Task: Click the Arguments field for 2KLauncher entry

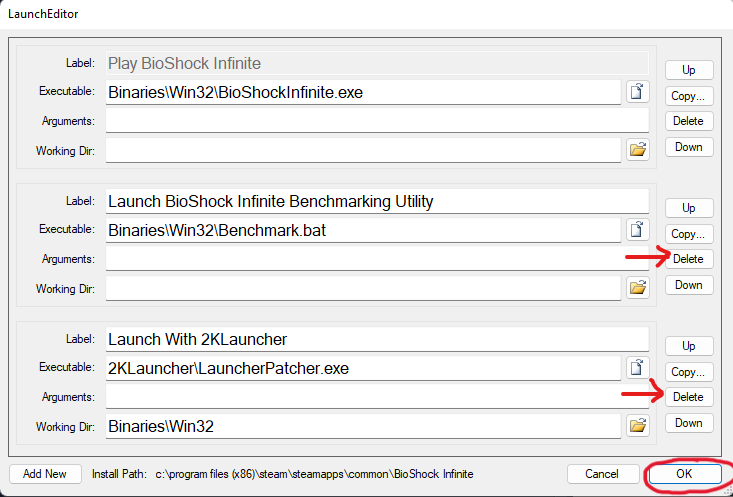Action: point(377,397)
